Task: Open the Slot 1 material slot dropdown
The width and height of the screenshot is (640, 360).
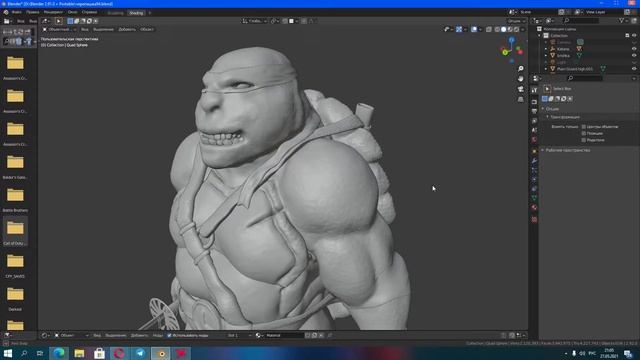Action: (239, 336)
